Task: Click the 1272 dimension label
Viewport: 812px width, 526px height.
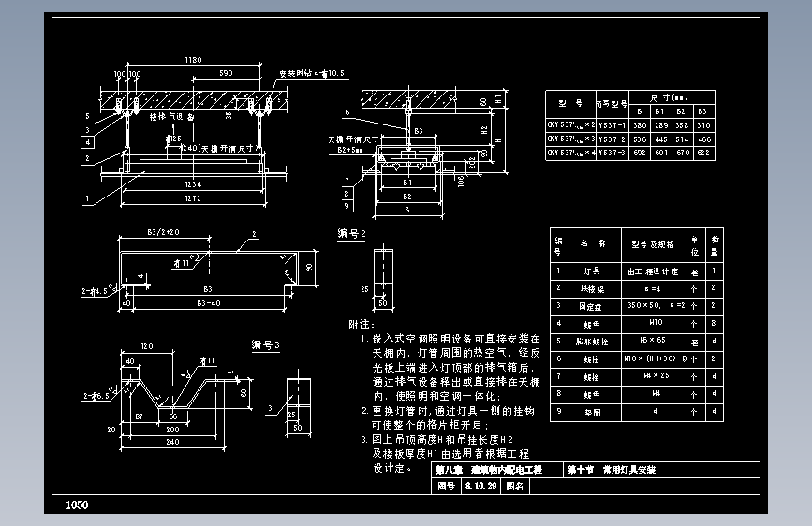Action: tap(193, 198)
